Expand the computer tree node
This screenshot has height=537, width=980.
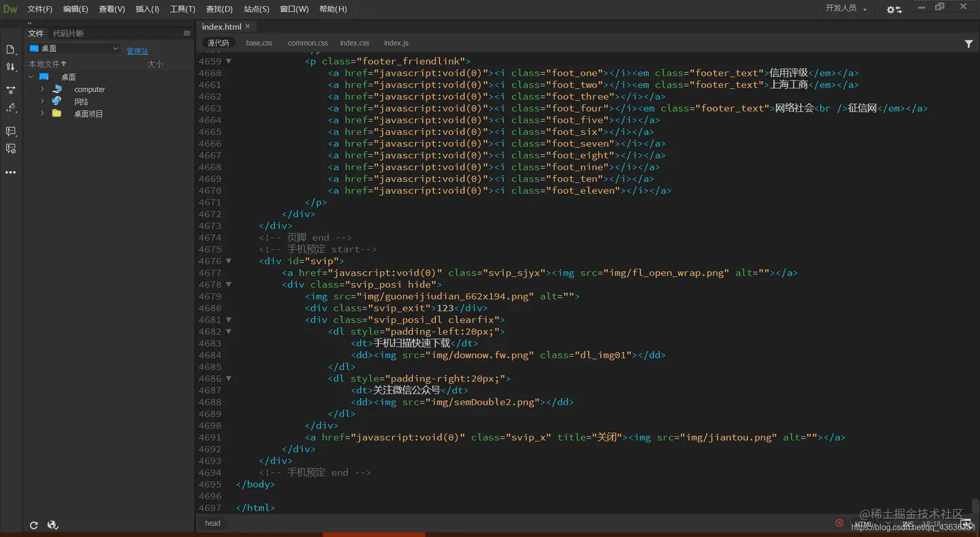pyautogui.click(x=42, y=89)
